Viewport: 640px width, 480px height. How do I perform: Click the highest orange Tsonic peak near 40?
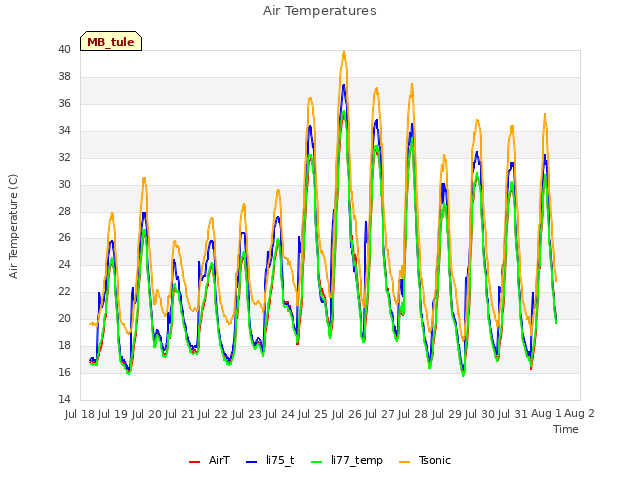coord(344,52)
